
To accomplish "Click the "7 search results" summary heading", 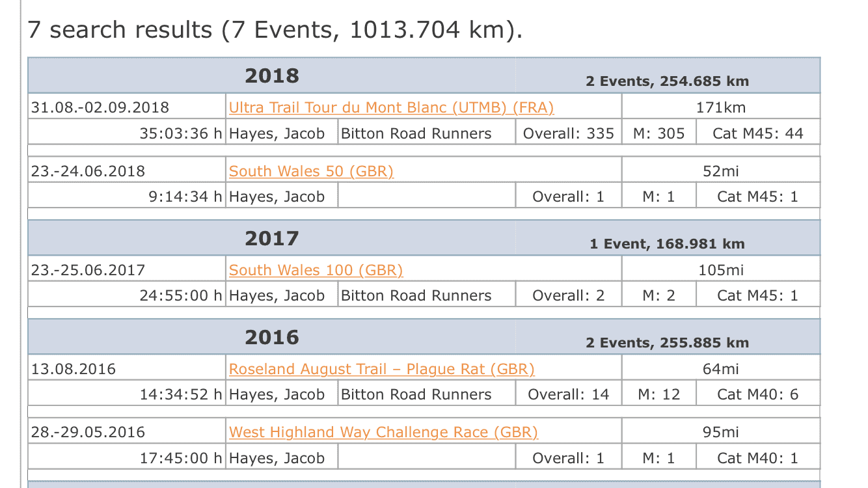I will (274, 30).
